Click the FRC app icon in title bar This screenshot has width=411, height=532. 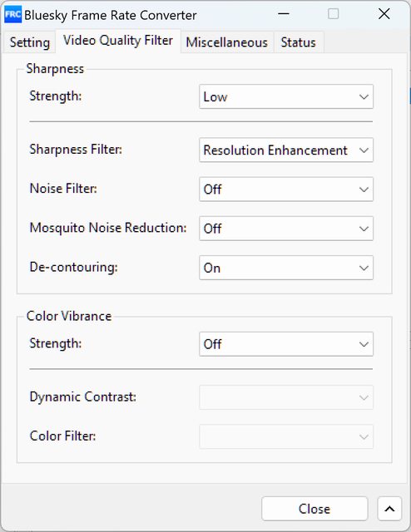[x=13, y=15]
